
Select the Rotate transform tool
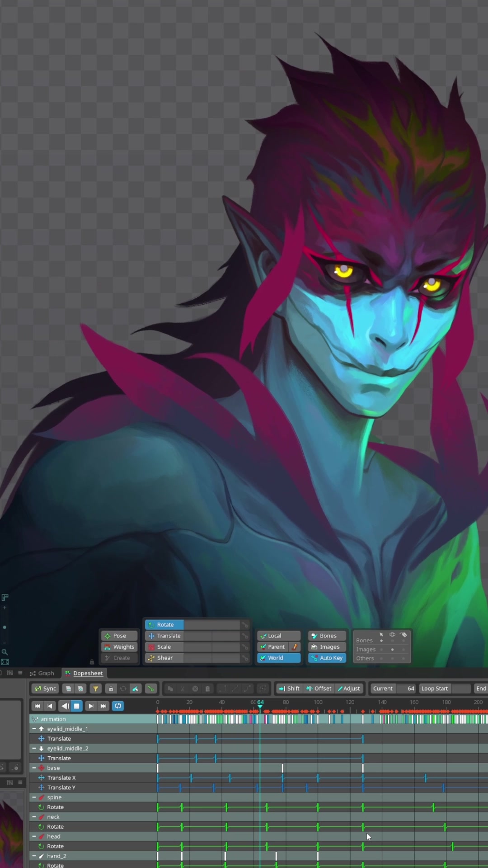pyautogui.click(x=164, y=625)
